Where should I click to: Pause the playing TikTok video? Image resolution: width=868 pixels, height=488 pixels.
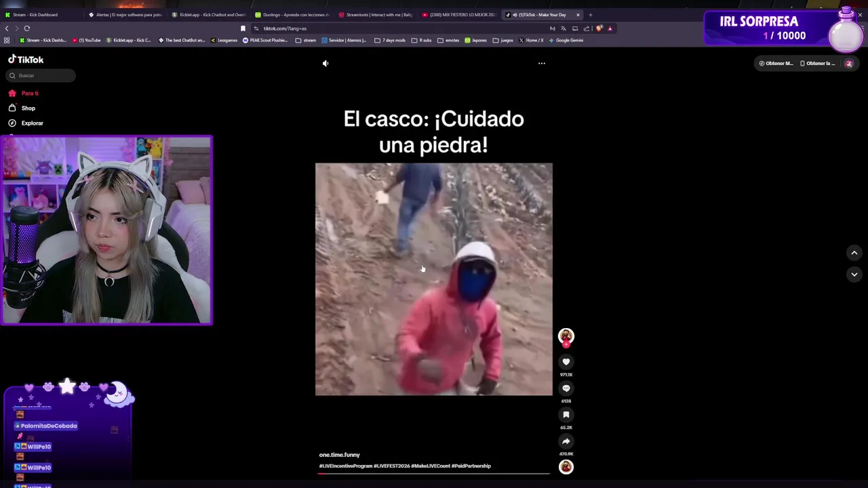[x=434, y=279]
